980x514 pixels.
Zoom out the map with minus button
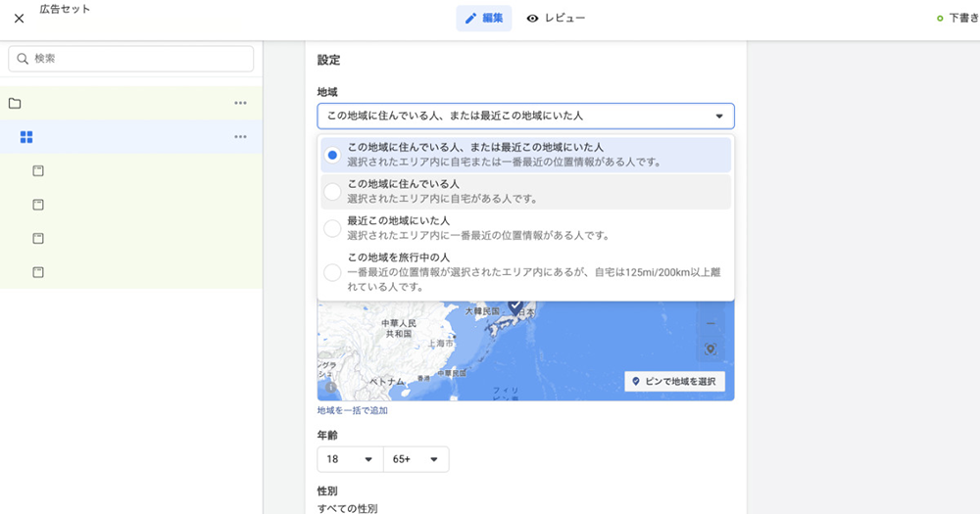click(x=710, y=323)
